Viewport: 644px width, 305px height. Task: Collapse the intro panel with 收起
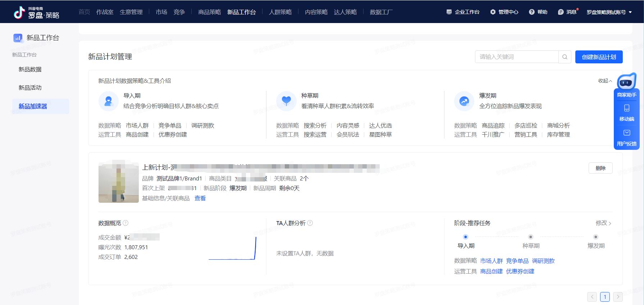click(605, 81)
